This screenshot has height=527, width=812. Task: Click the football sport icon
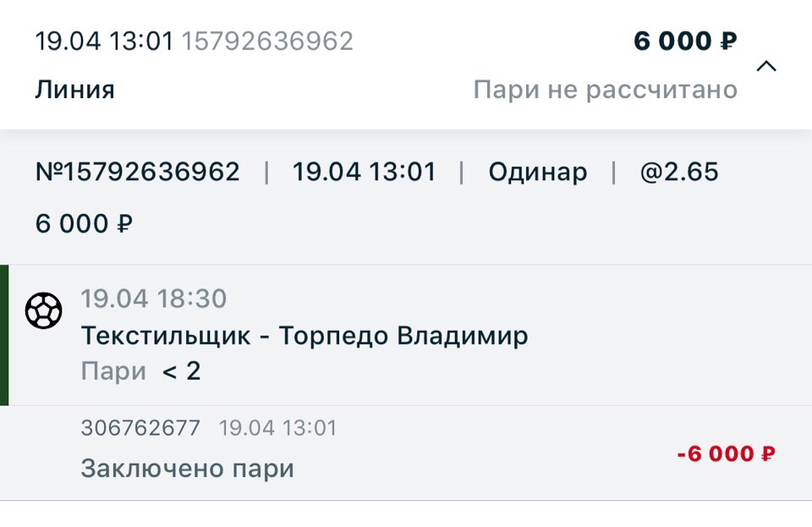44,312
